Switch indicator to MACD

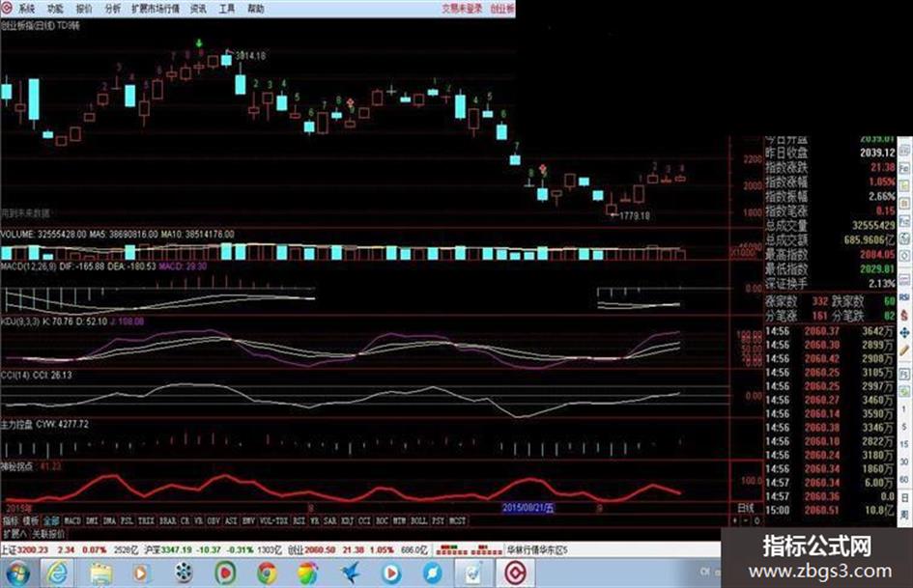(x=72, y=521)
